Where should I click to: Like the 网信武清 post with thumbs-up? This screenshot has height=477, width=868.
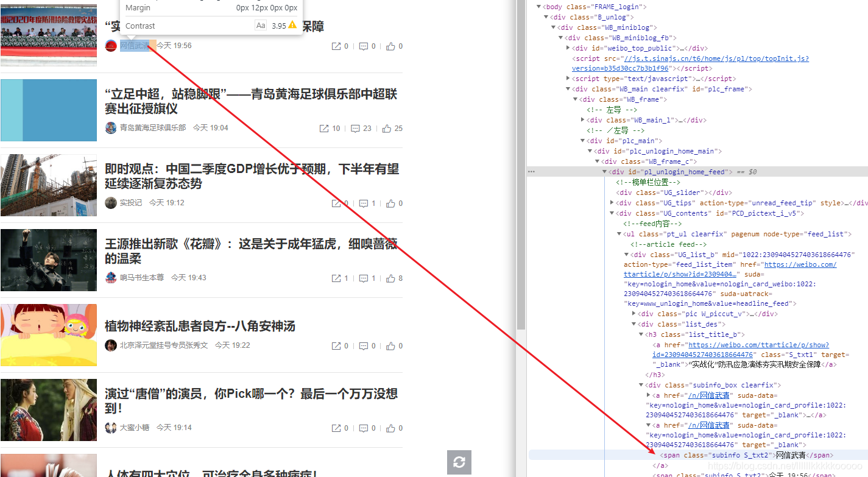[390, 46]
